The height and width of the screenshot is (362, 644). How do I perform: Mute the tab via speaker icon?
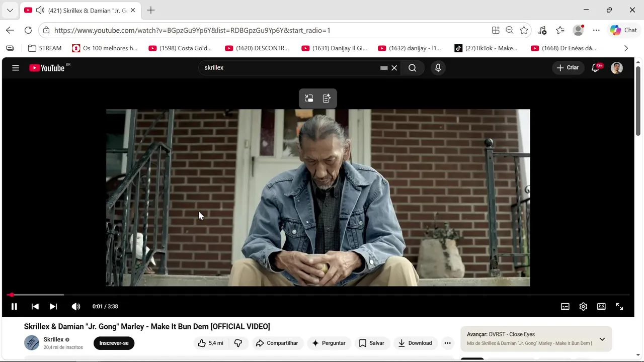tap(40, 10)
